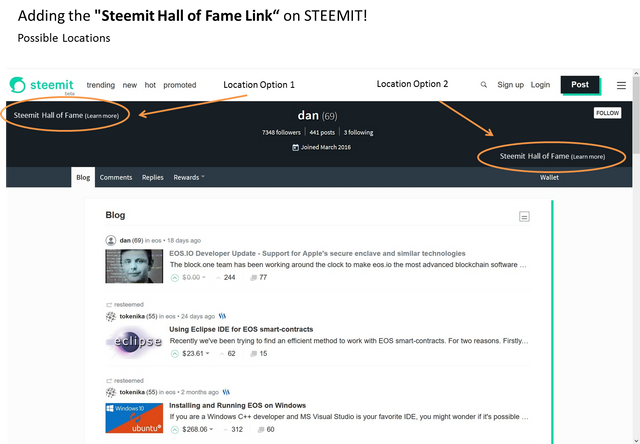View the 441 posts count link
Image resolution: width=640 pixels, height=444 pixels.
[x=322, y=132]
